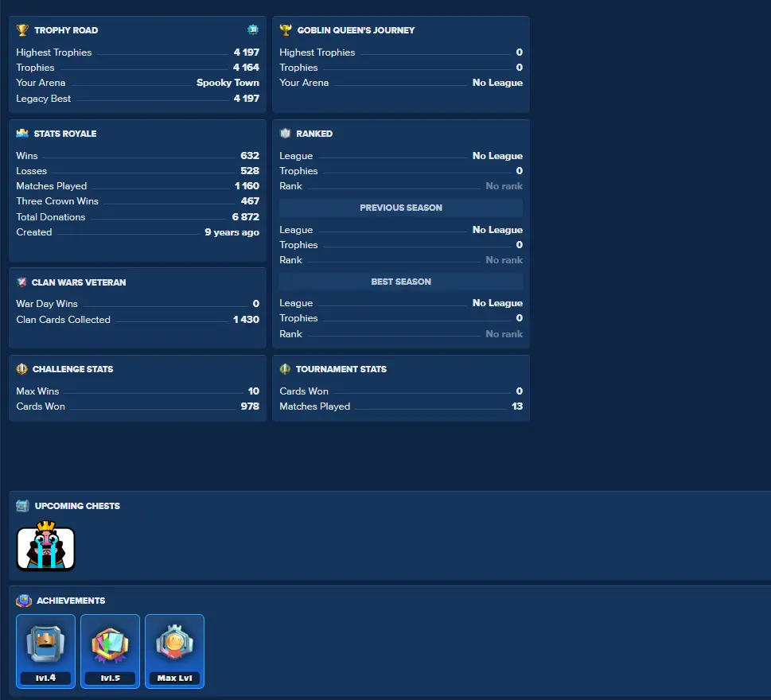Click the Clan Wars Veteran icon
The image size is (771, 700).
pos(21,282)
